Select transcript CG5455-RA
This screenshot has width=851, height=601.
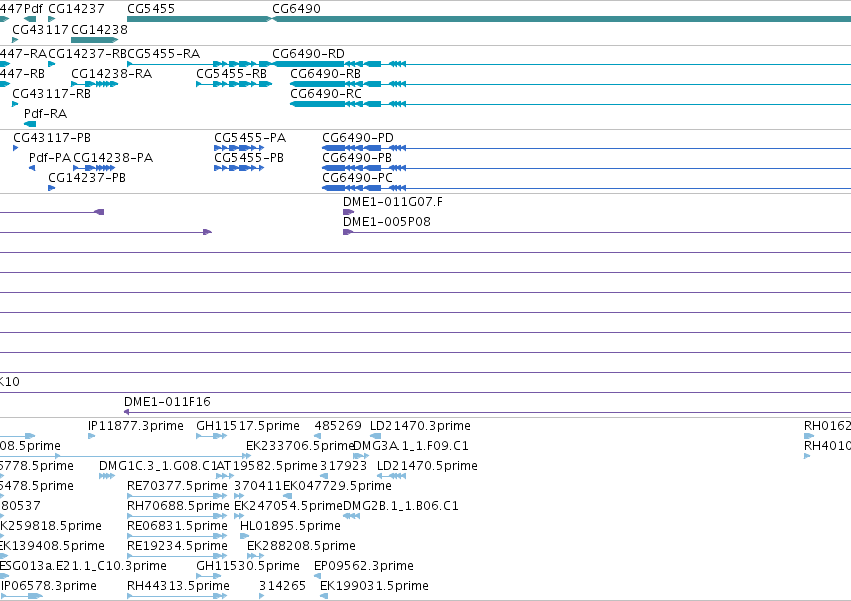pyautogui.click(x=163, y=54)
